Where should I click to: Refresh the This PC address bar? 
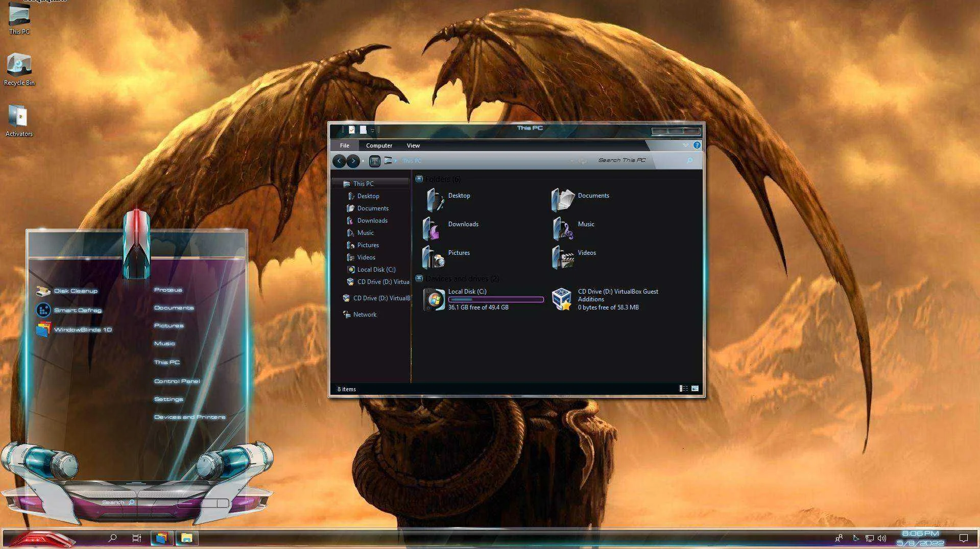pos(583,161)
